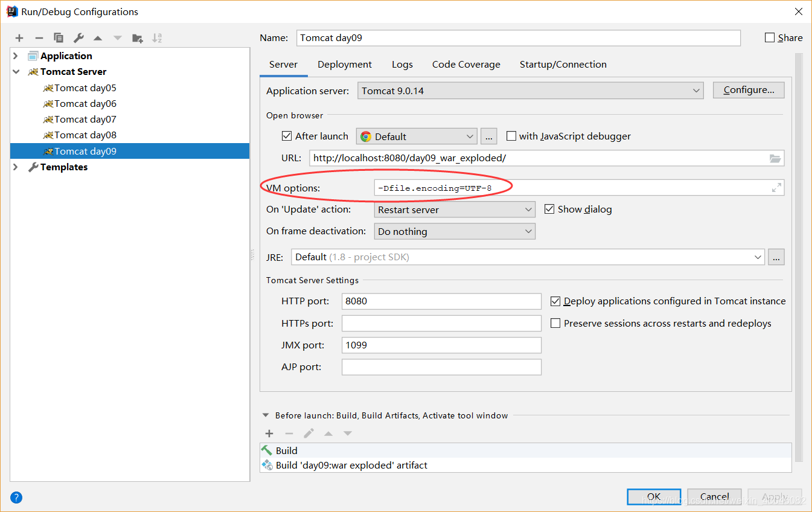The width and height of the screenshot is (812, 512).
Task: Switch to the Logs tab
Action: (402, 65)
